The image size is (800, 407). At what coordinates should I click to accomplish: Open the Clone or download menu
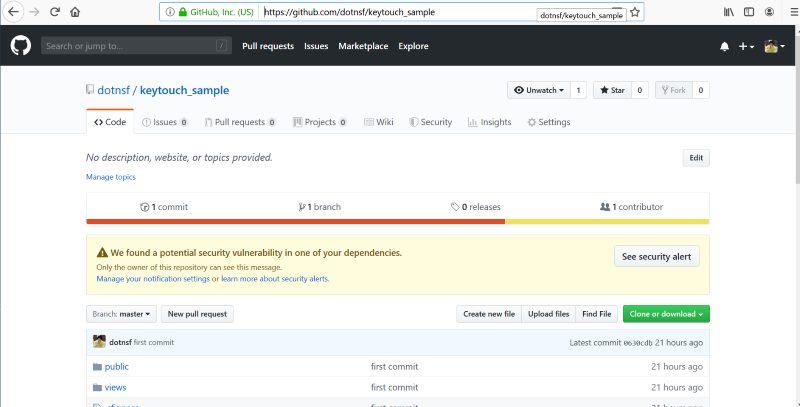point(665,314)
